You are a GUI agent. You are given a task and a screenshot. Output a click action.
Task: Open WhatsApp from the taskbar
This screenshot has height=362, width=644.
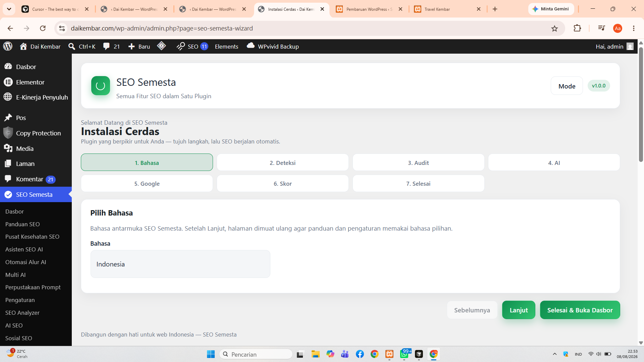click(x=404, y=354)
